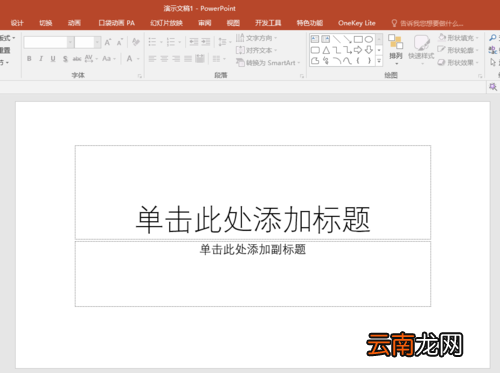Toggle Underline formatting button
Viewport: 500px width, 373px height.
(x=53, y=59)
